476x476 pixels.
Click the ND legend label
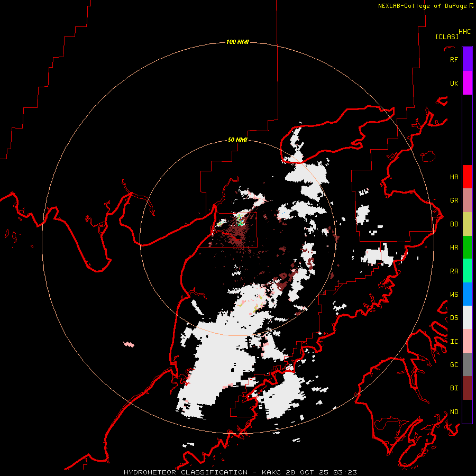(x=454, y=411)
